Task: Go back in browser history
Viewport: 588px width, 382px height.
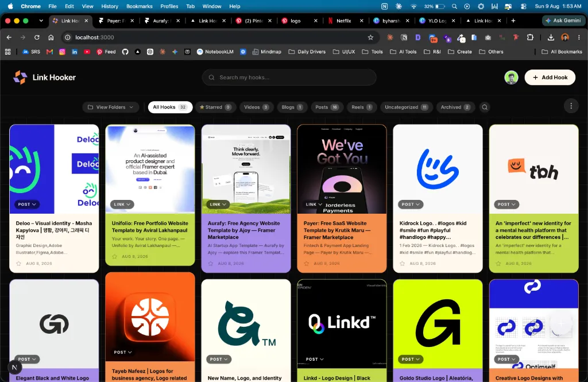Action: (9, 37)
